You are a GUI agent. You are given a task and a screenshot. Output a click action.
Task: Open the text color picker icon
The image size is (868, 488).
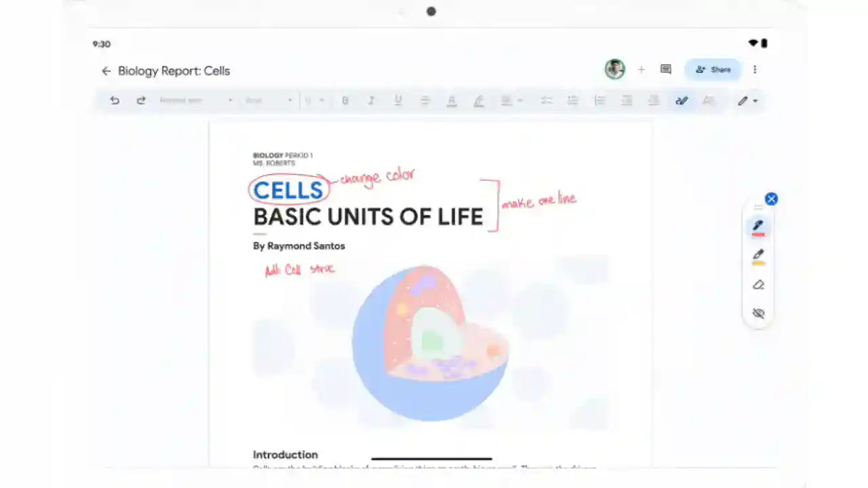[x=452, y=100]
